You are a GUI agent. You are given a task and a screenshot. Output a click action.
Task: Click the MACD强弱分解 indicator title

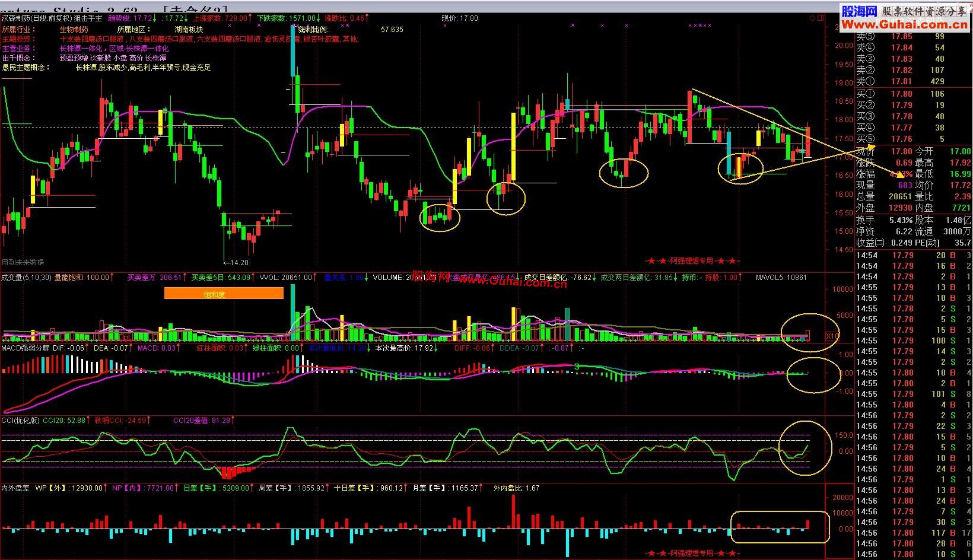coord(26,348)
